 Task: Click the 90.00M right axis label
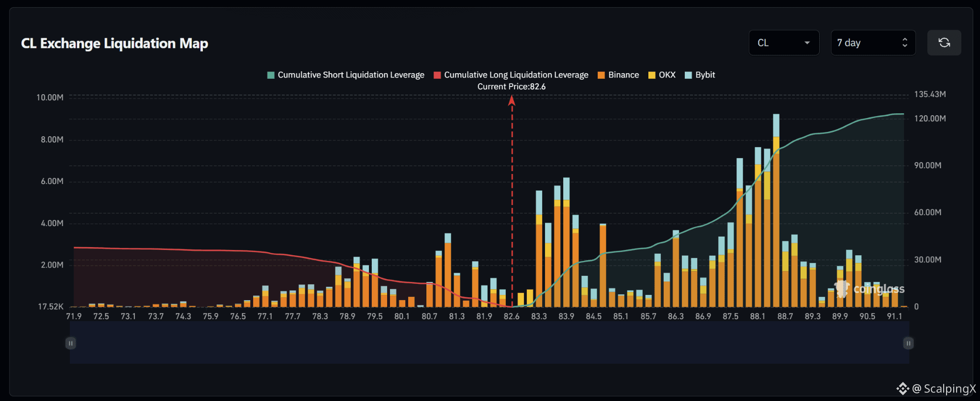927,165
